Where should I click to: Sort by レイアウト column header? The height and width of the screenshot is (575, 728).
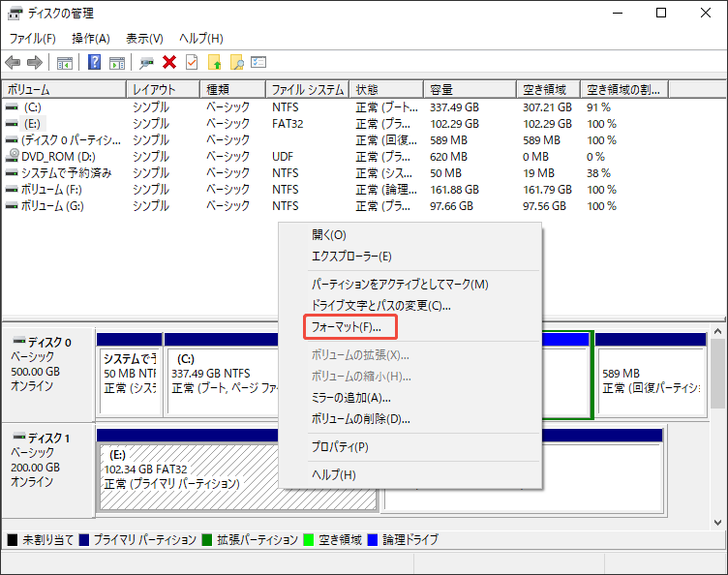point(164,90)
